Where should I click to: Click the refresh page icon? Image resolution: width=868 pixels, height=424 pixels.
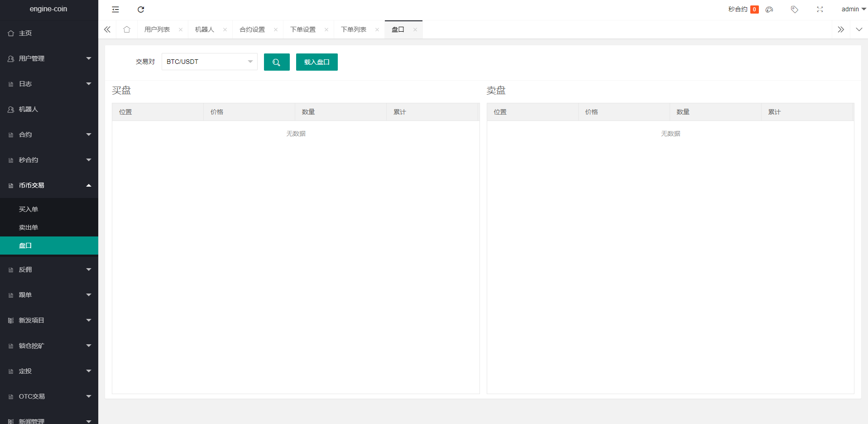pyautogui.click(x=141, y=10)
